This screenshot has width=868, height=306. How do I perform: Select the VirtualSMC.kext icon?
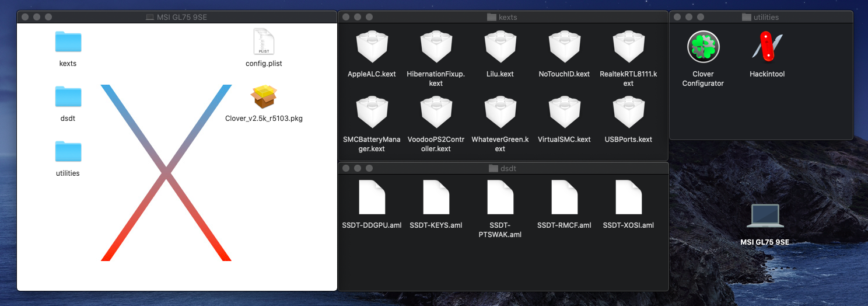point(564,113)
